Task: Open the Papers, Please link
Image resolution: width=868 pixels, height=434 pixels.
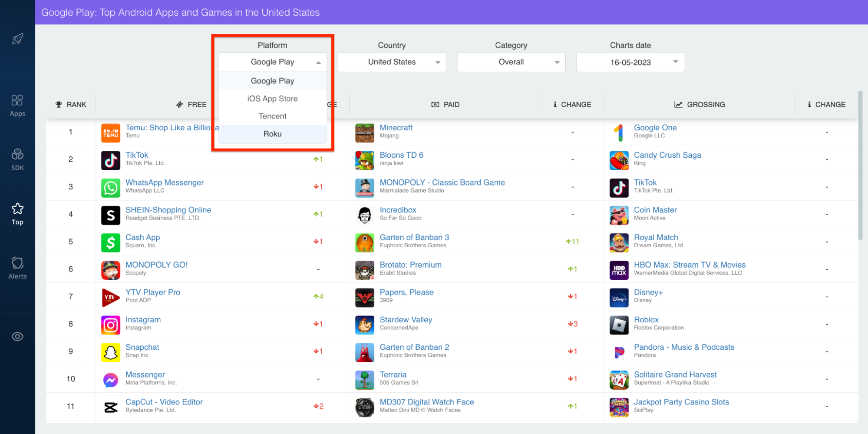Action: pos(406,292)
